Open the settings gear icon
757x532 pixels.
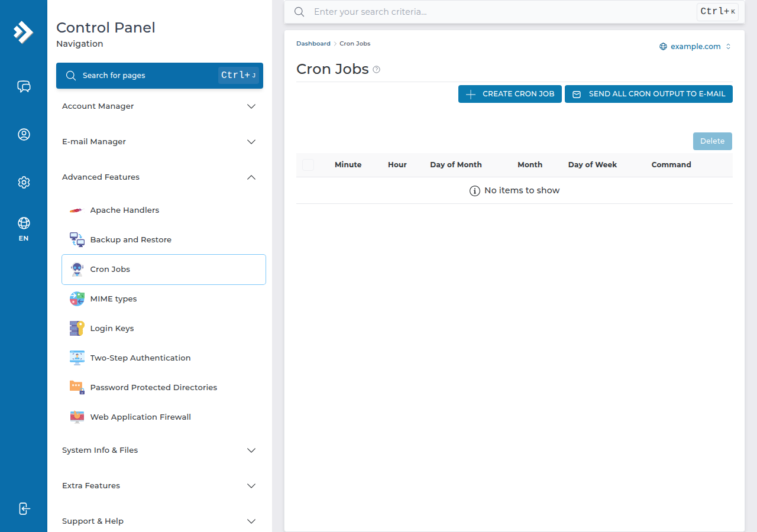[24, 182]
